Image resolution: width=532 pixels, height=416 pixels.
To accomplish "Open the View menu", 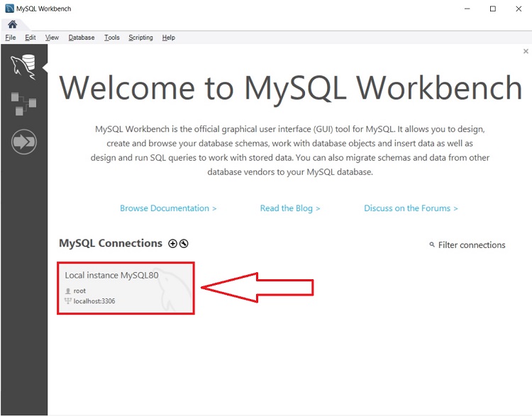I will pyautogui.click(x=52, y=38).
